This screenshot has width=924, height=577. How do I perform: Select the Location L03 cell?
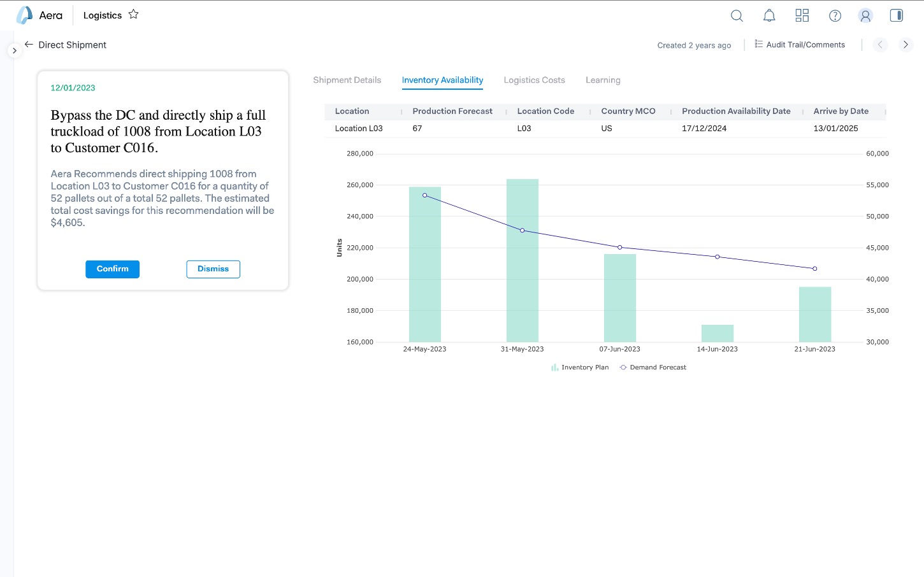(359, 129)
